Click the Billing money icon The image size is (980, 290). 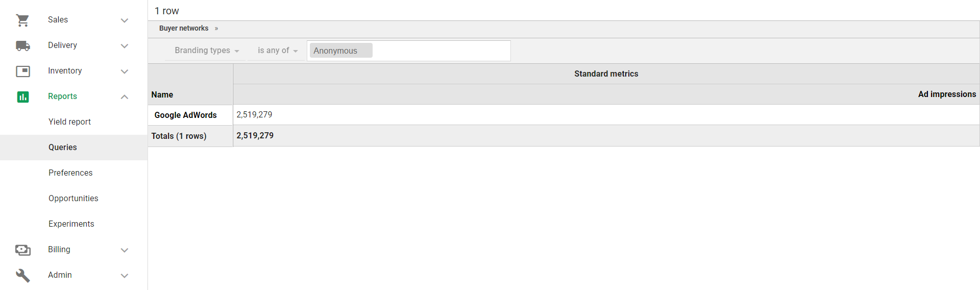(x=22, y=250)
